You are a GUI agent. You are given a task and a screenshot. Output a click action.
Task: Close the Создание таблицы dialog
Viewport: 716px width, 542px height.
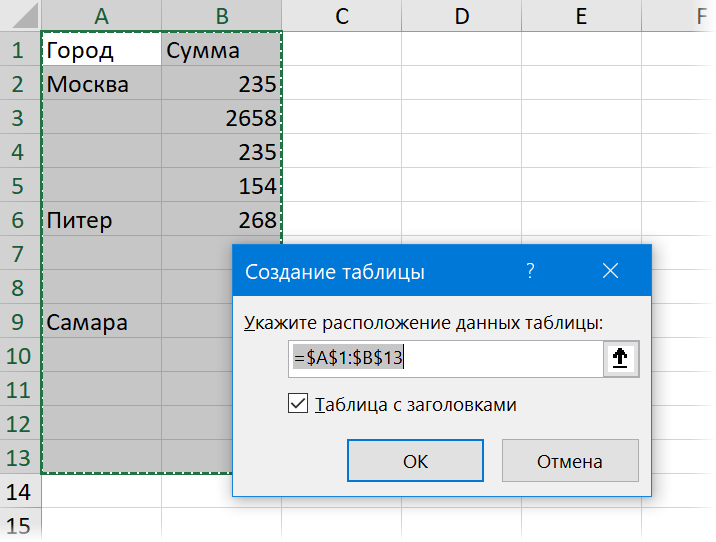(610, 271)
